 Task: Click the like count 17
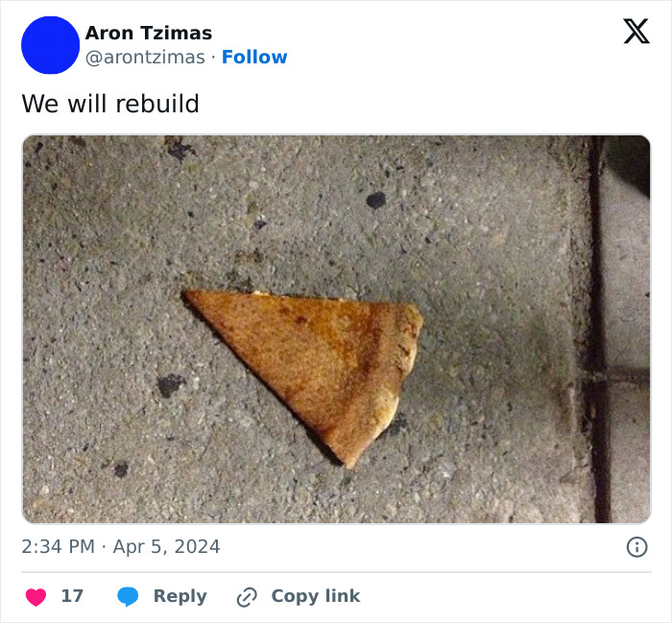point(72,596)
